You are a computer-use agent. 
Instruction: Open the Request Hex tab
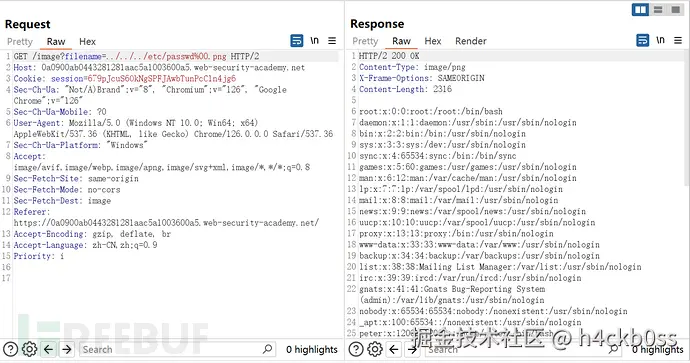pyautogui.click(x=87, y=41)
